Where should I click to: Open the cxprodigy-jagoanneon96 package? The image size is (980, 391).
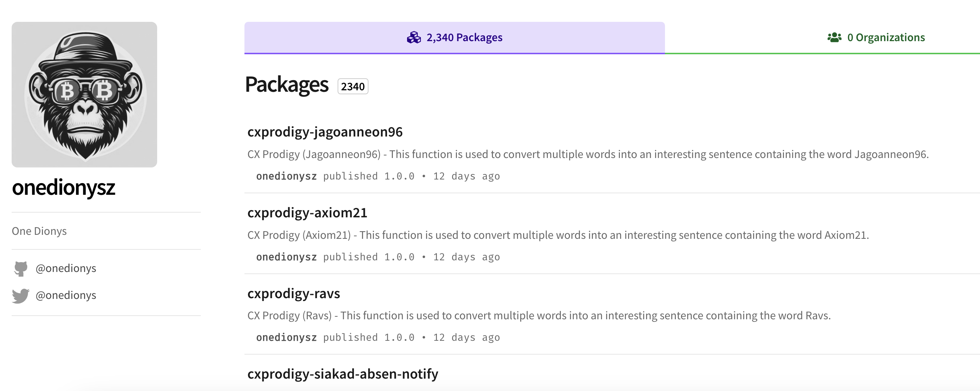[x=324, y=132]
